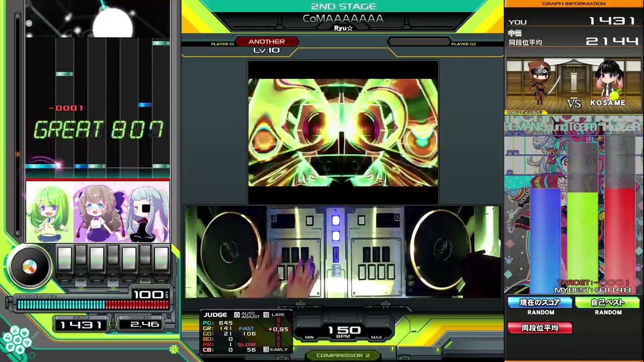Select the green-haired chibi character
Image resolution: width=644 pixels, height=362 pixels.
[x=49, y=213]
